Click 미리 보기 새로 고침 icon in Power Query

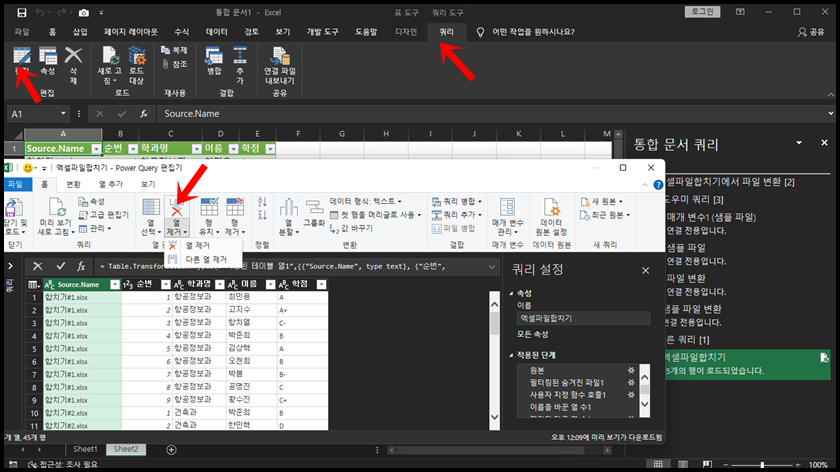55,216
